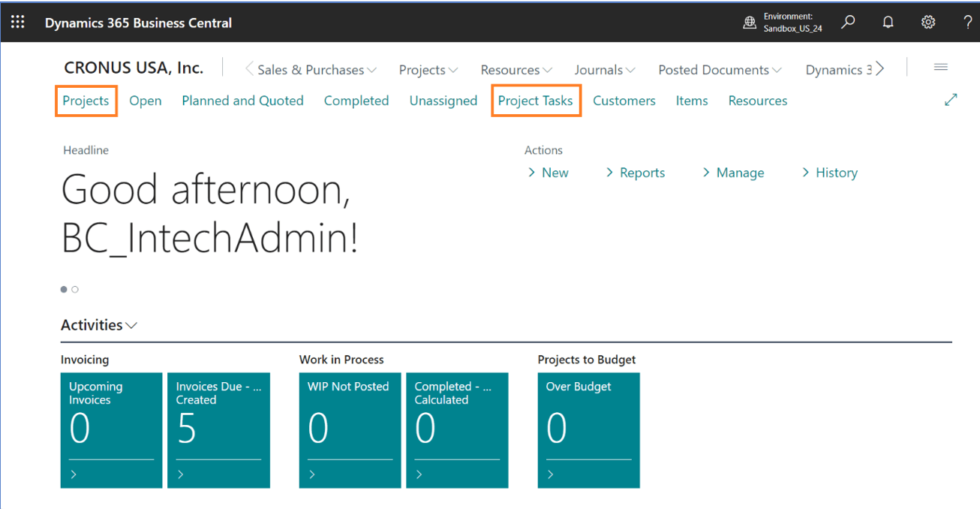Open the Dynamics 3… navigation menu
The image size is (980, 509).
coord(838,70)
